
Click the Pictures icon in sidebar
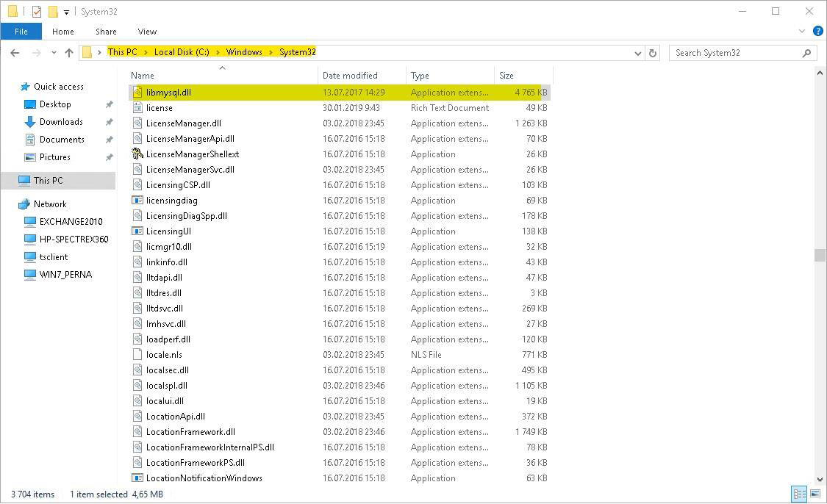(30, 157)
